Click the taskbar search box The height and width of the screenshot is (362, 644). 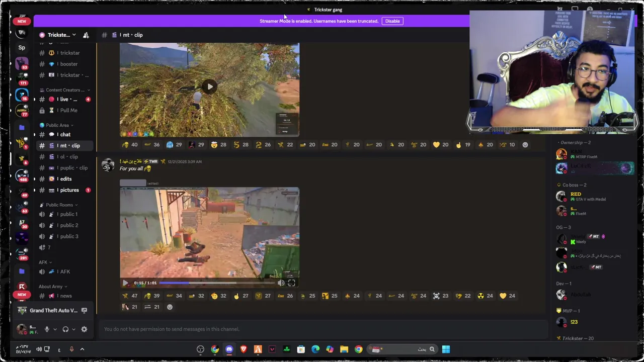[403, 349]
